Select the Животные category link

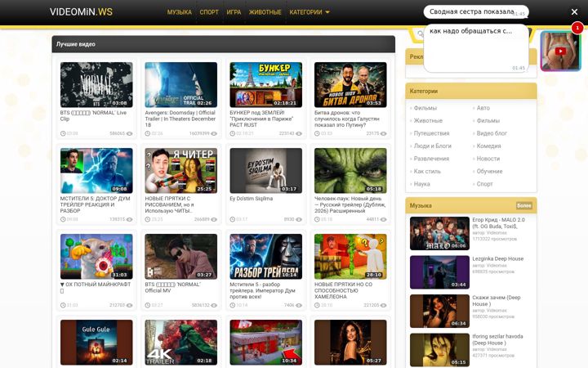click(428, 120)
